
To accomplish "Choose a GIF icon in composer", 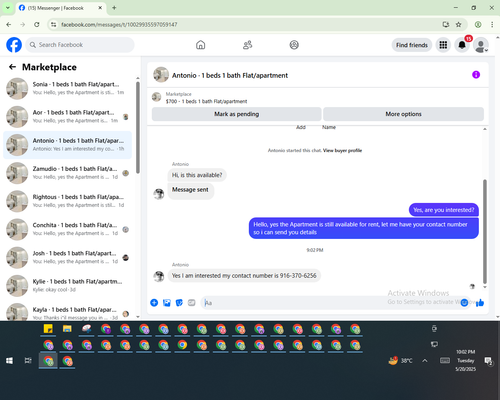I will (x=192, y=303).
